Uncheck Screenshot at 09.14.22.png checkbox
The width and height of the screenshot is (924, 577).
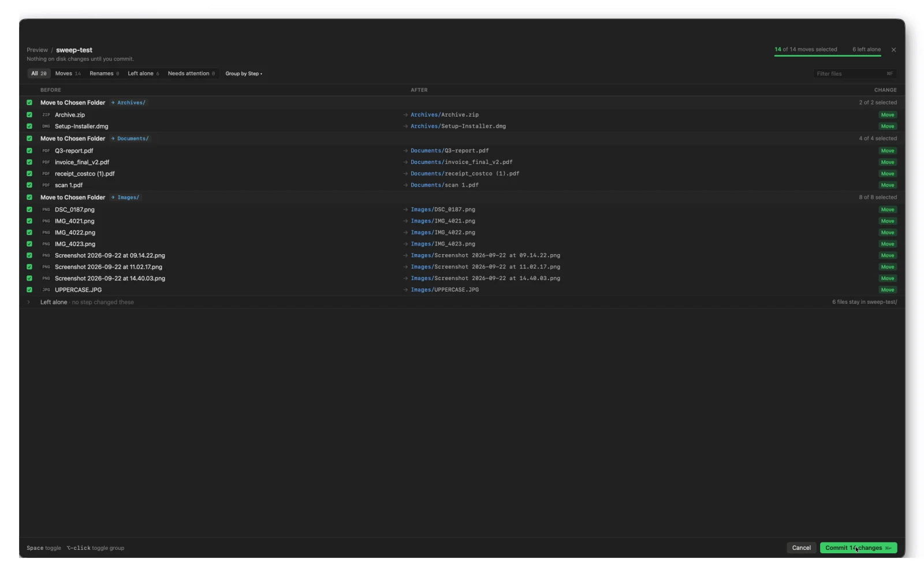(x=29, y=255)
